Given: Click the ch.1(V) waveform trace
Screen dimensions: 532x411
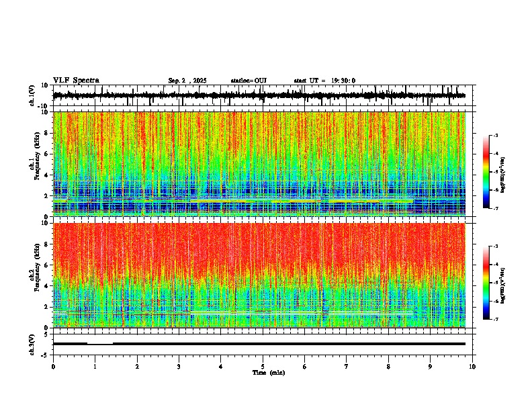Looking at the screenshot, I should (259, 95).
